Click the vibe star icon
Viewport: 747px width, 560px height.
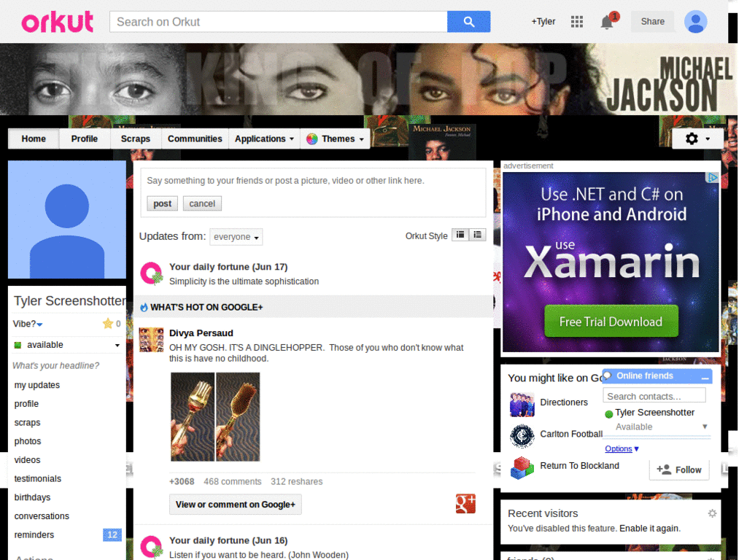108,324
